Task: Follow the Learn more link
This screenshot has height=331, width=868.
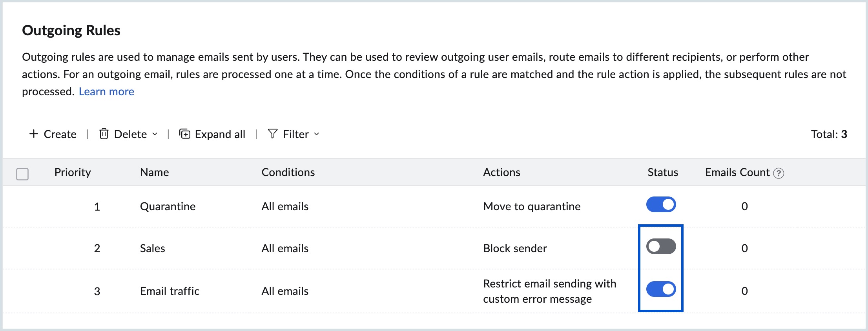Action: 106,91
